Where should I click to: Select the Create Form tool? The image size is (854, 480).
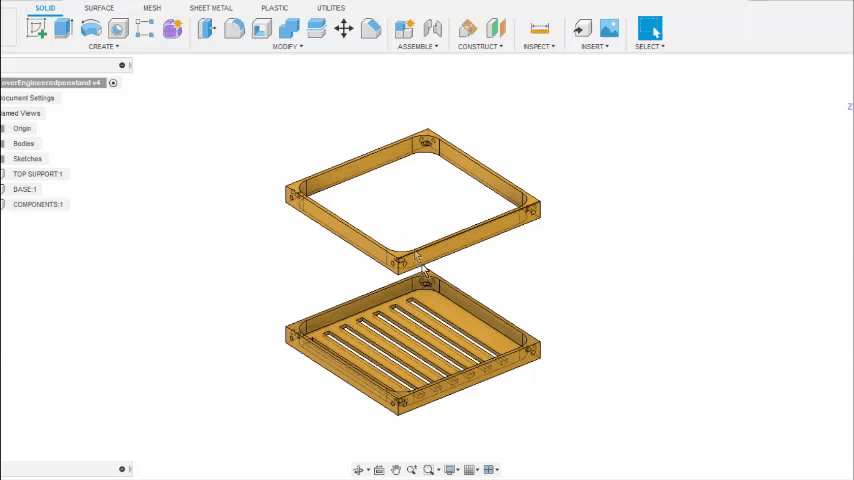point(173,28)
